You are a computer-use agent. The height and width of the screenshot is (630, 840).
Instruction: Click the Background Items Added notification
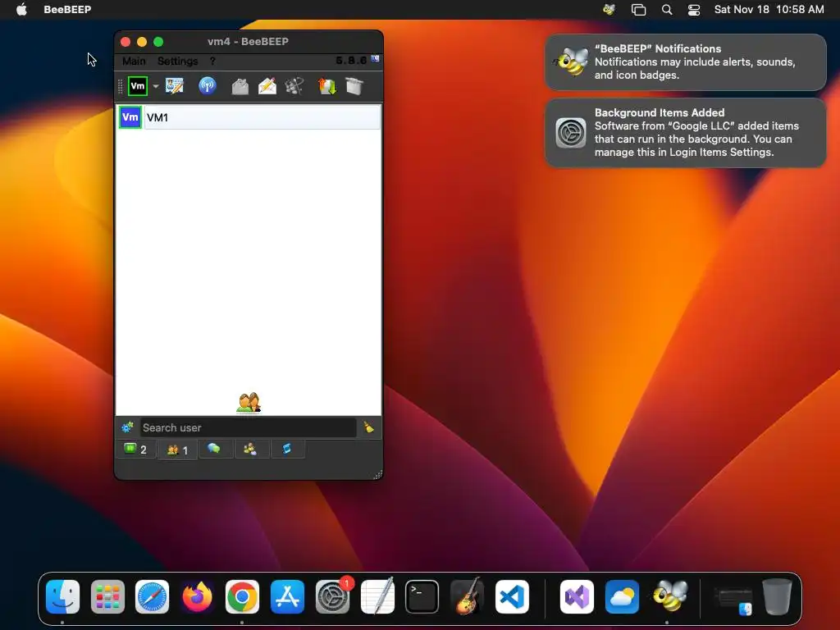point(685,132)
